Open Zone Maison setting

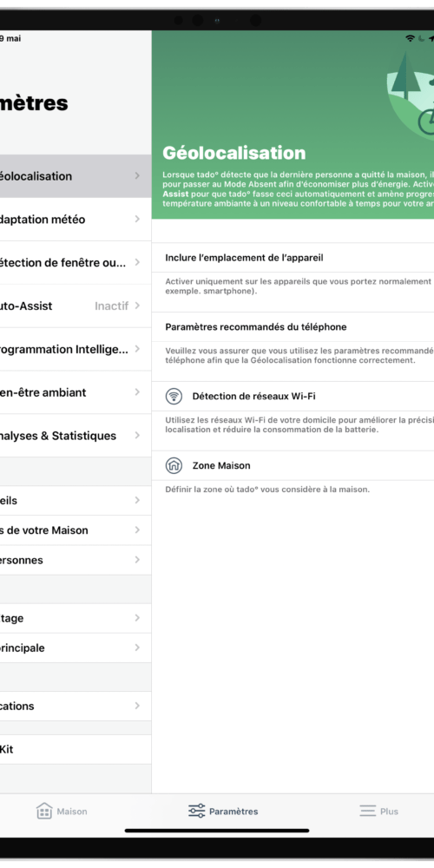click(293, 465)
